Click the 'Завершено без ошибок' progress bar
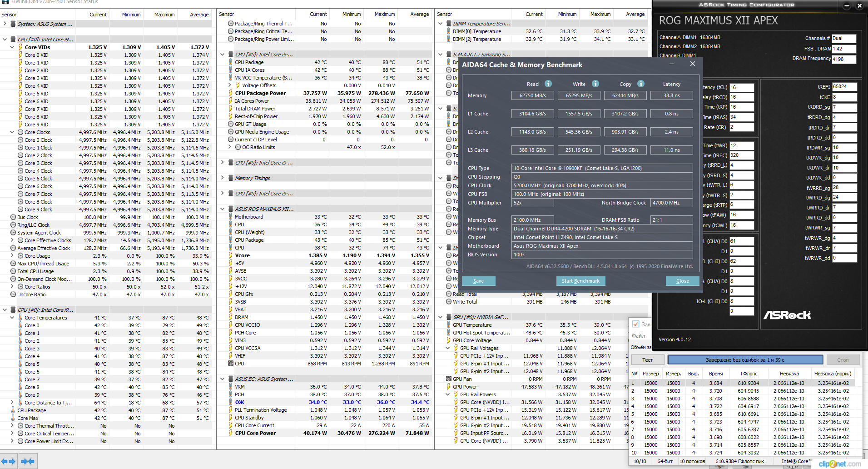The height and width of the screenshot is (469, 868). [745, 360]
